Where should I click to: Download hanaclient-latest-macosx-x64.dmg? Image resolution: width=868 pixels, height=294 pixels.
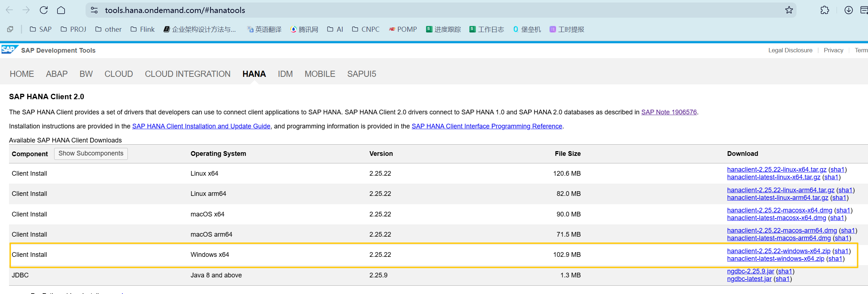tap(777, 218)
